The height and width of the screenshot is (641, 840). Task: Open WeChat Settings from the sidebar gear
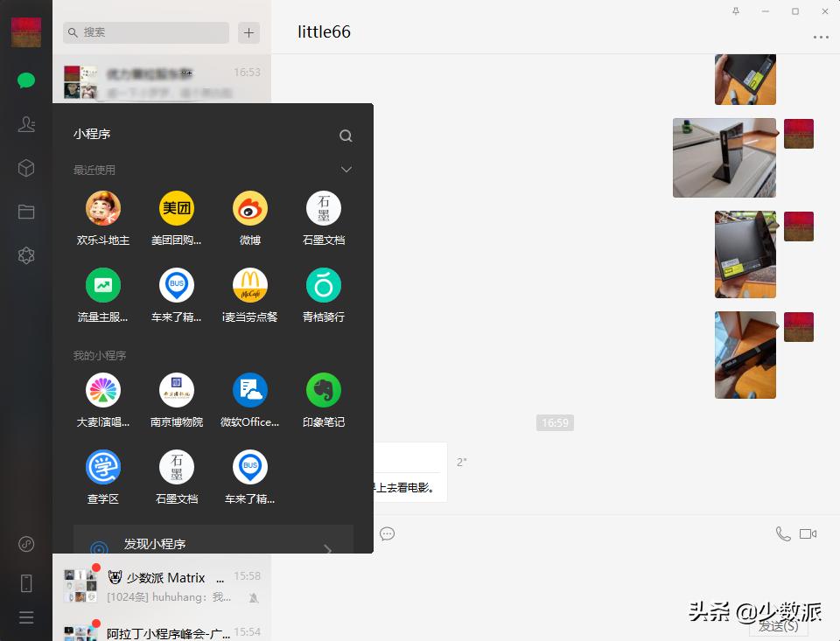pyautogui.click(x=26, y=255)
